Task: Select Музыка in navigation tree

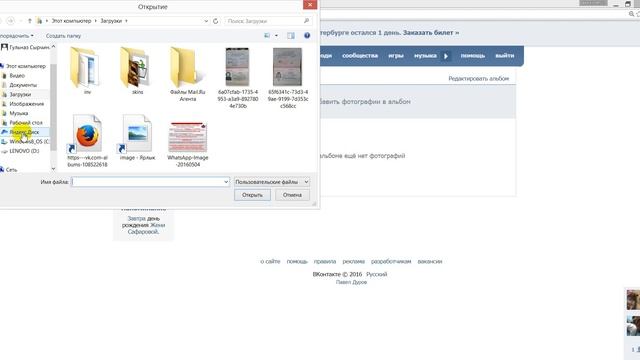Action: coord(18,113)
